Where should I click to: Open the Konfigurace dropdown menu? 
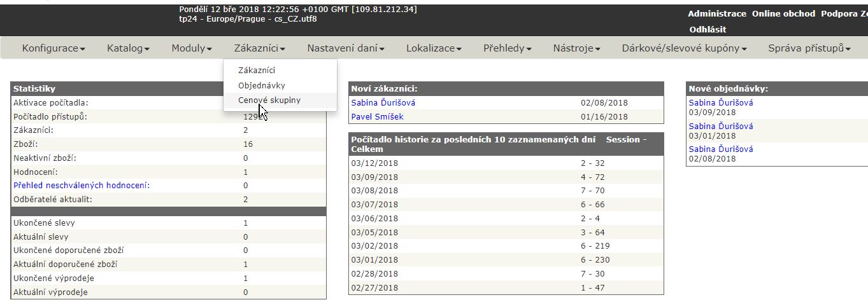53,48
